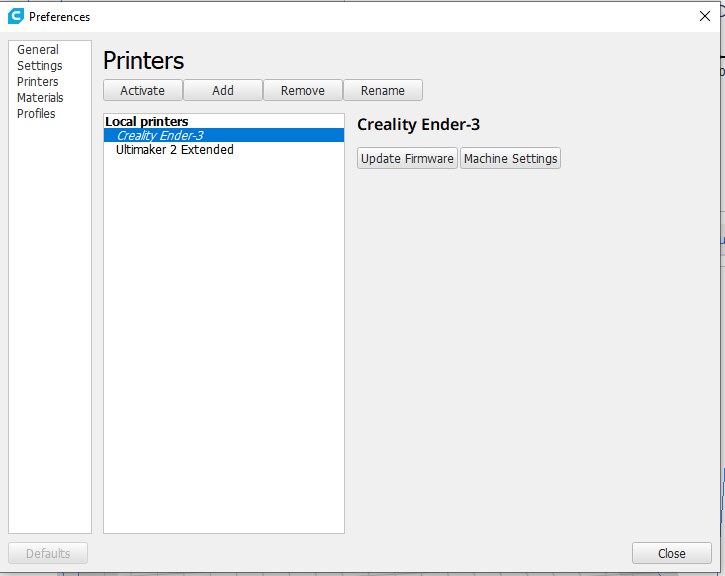
Task: Remove the selected printer
Action: 303,90
